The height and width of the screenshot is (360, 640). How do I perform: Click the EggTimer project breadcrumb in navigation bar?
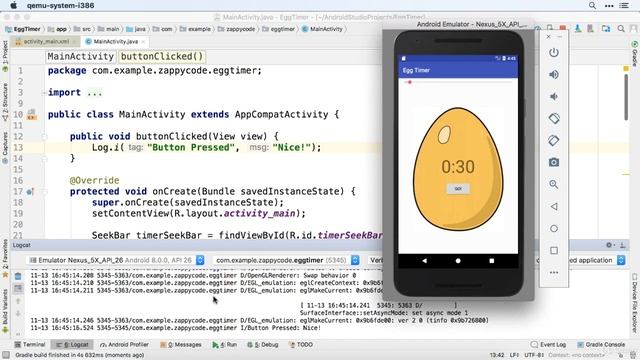23,29
